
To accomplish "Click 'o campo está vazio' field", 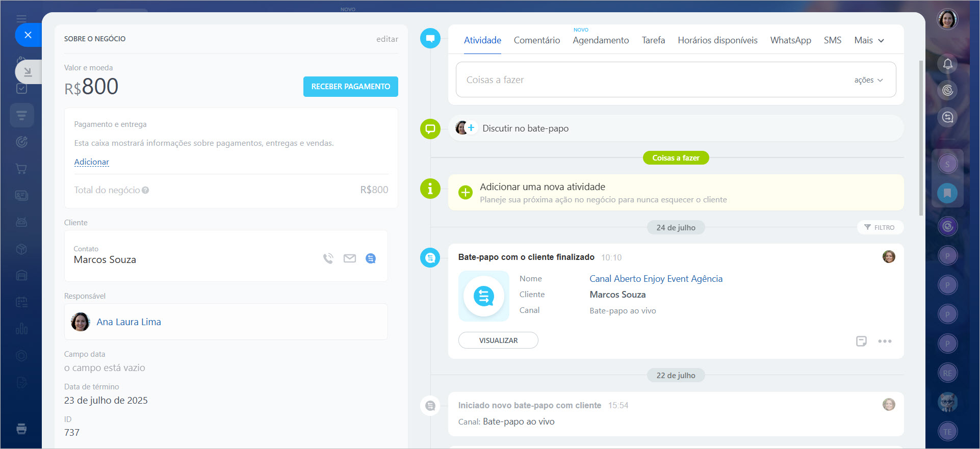I will tap(105, 368).
